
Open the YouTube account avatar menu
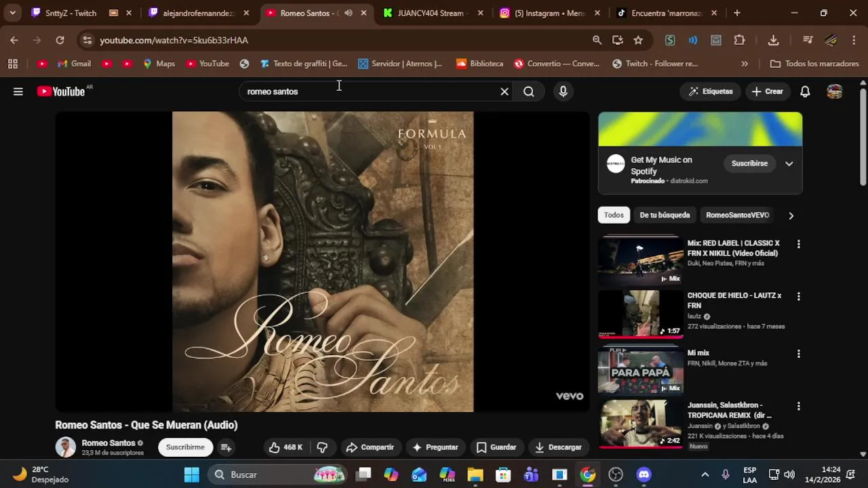click(x=835, y=91)
